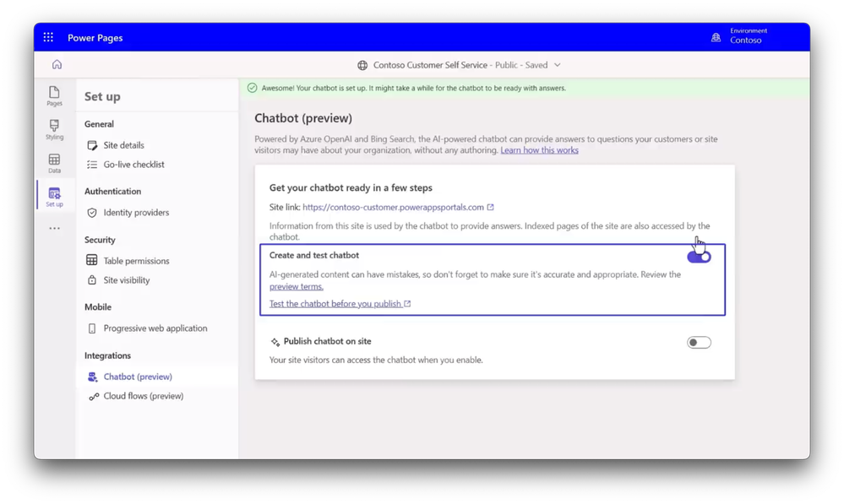Click the Integrations section header
This screenshot has width=844, height=504.
pos(107,355)
